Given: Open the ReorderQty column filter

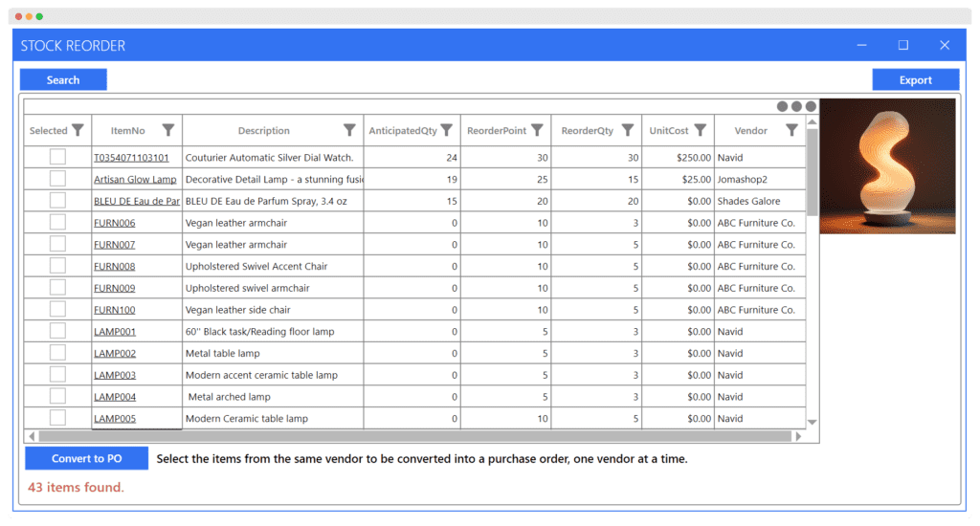Looking at the screenshot, I should [x=628, y=130].
